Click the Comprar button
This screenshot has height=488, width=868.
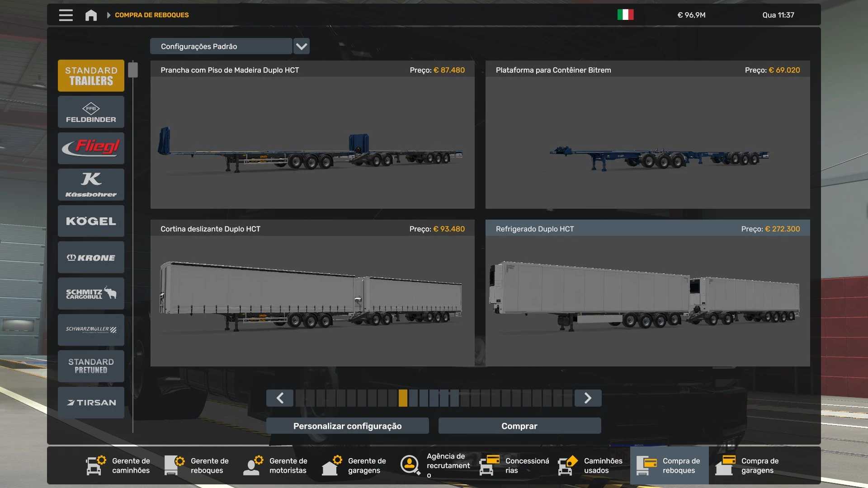[x=519, y=426]
